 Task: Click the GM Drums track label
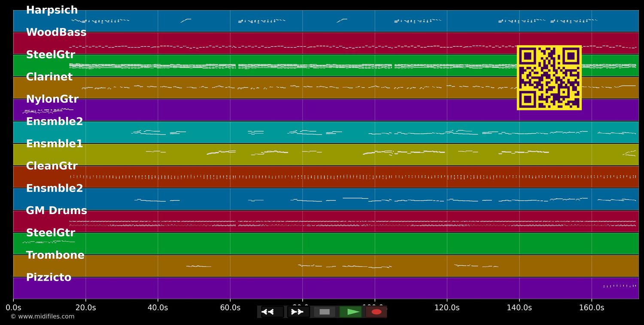point(56,211)
